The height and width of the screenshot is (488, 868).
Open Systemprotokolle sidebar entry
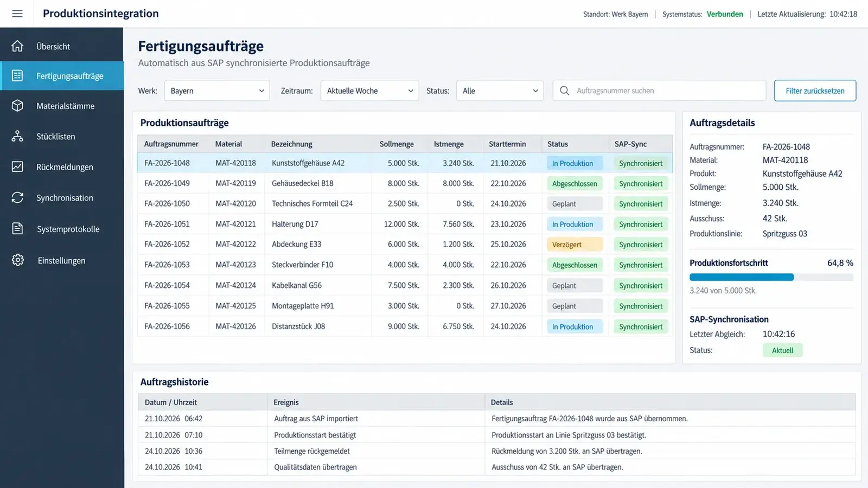point(62,229)
